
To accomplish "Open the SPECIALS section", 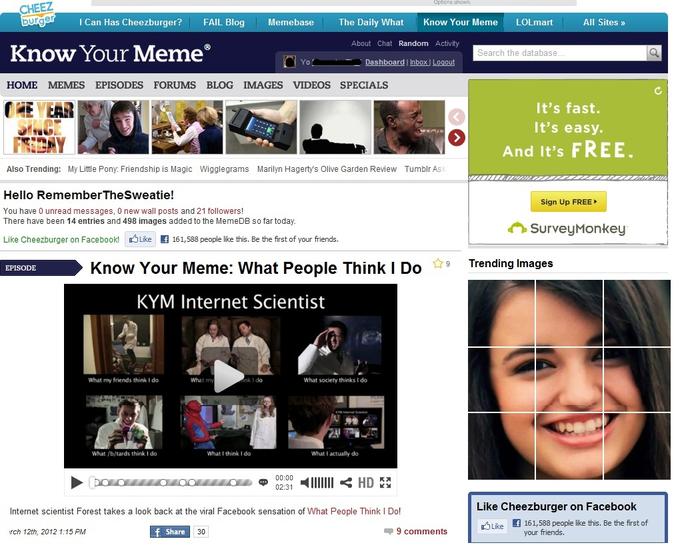I will [x=364, y=85].
